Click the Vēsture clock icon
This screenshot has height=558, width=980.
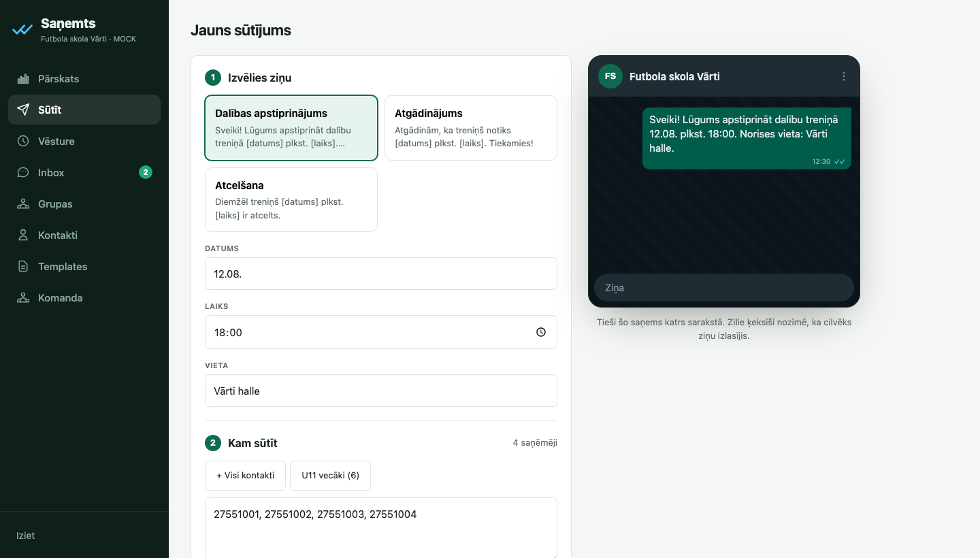(x=23, y=142)
